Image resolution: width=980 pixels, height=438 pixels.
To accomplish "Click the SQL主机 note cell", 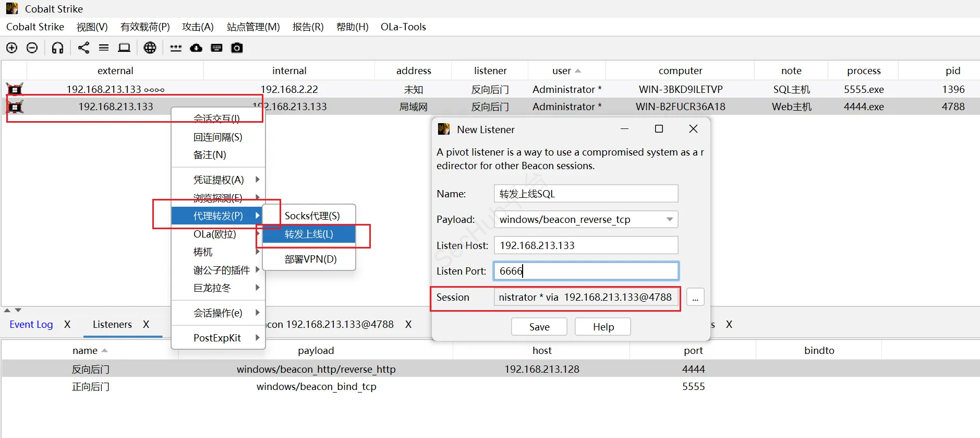I will [792, 89].
